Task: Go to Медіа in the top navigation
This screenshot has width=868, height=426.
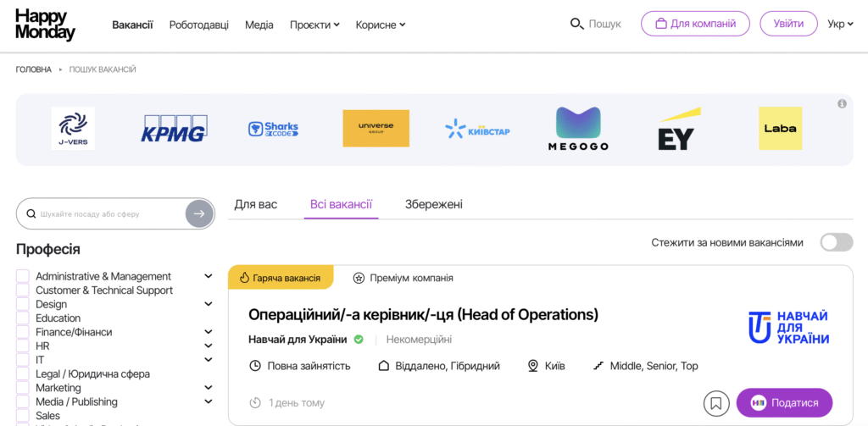Action: click(259, 25)
